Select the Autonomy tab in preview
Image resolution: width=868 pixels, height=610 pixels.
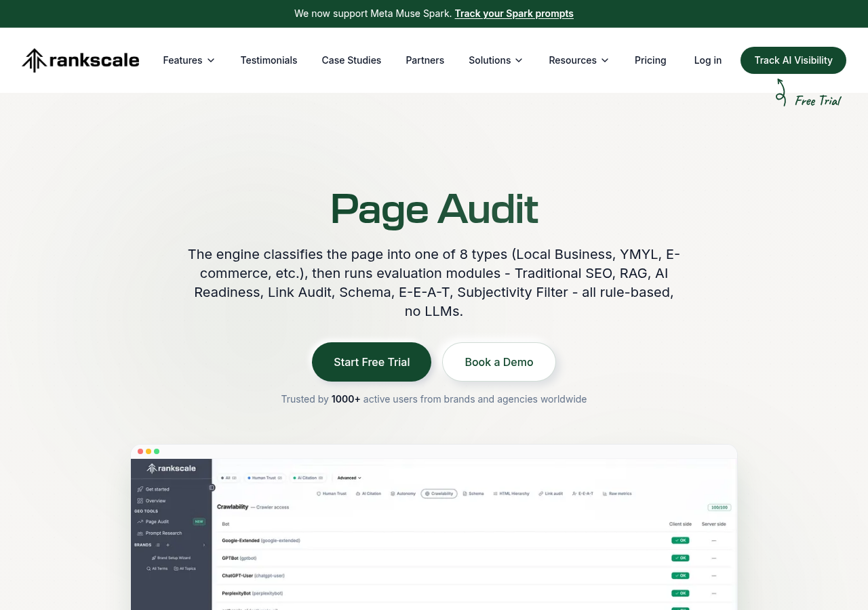pyautogui.click(x=403, y=493)
